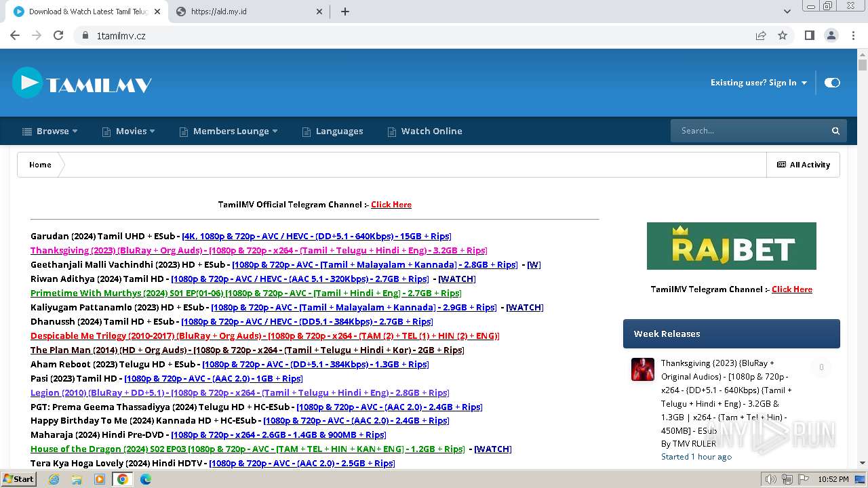Viewport: 868px width, 488px height.
Task: Open File Explorer from taskbar
Action: click(x=77, y=479)
